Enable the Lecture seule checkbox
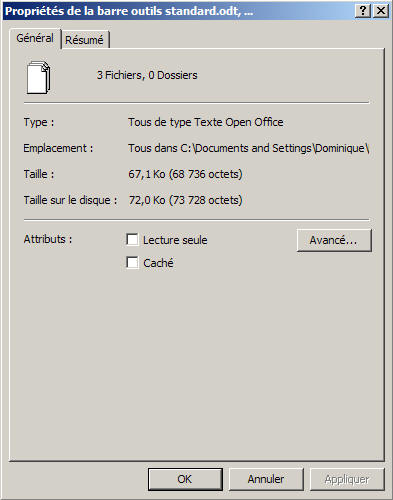This screenshot has width=393, height=500. point(132,239)
